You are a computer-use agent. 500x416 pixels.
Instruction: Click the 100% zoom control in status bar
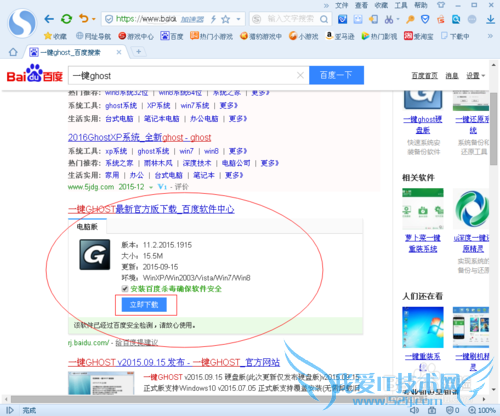tap(482, 410)
